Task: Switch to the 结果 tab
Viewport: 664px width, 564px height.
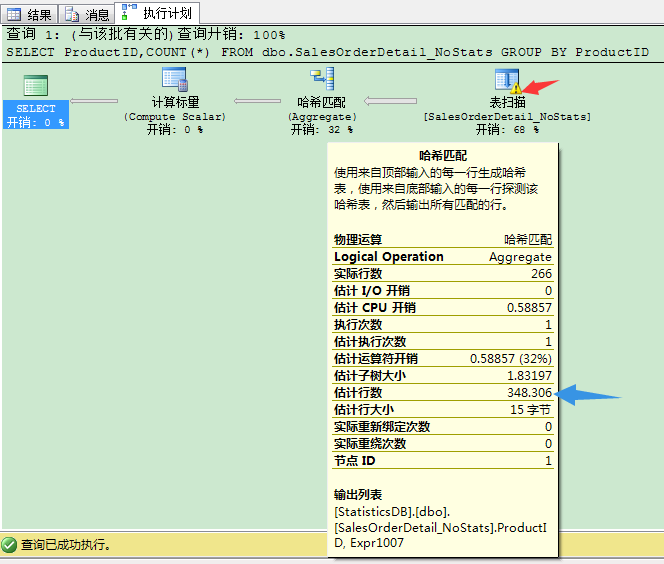Action: pos(29,14)
